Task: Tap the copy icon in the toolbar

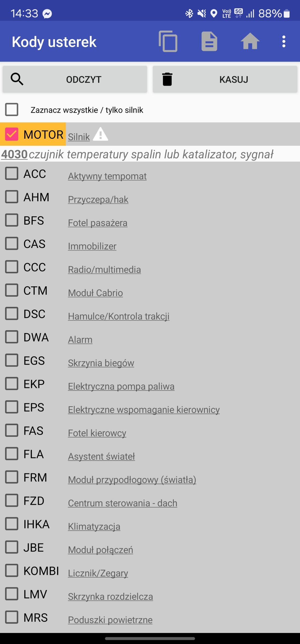Action: point(168,41)
